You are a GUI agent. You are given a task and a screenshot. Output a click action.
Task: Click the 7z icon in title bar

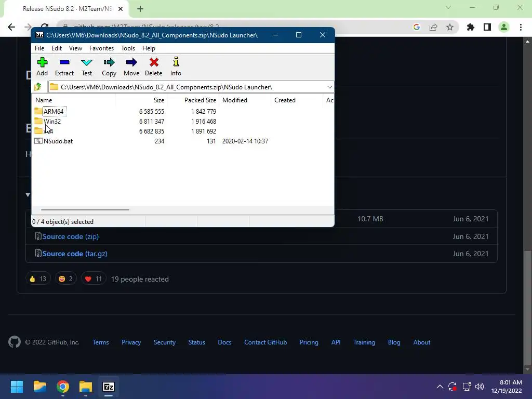click(x=39, y=35)
